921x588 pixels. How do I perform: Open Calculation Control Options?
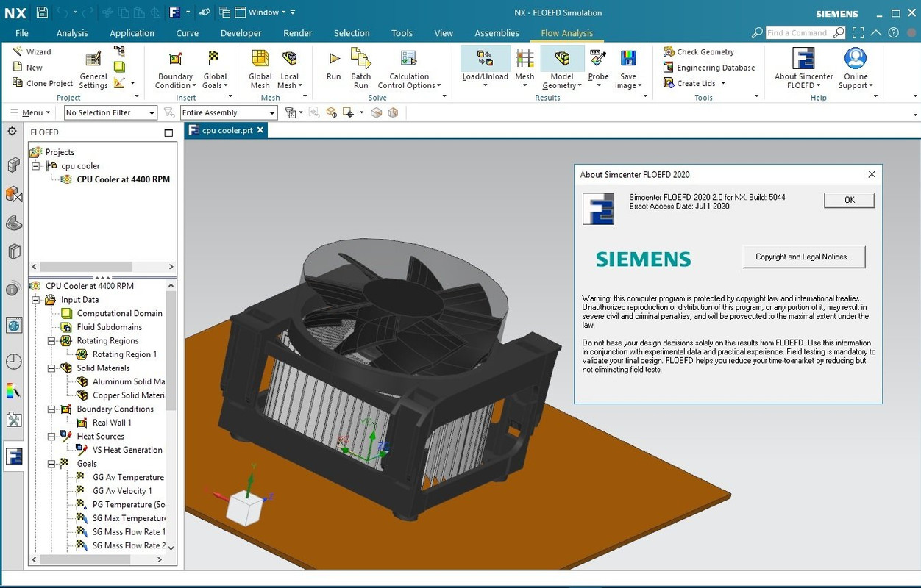409,69
